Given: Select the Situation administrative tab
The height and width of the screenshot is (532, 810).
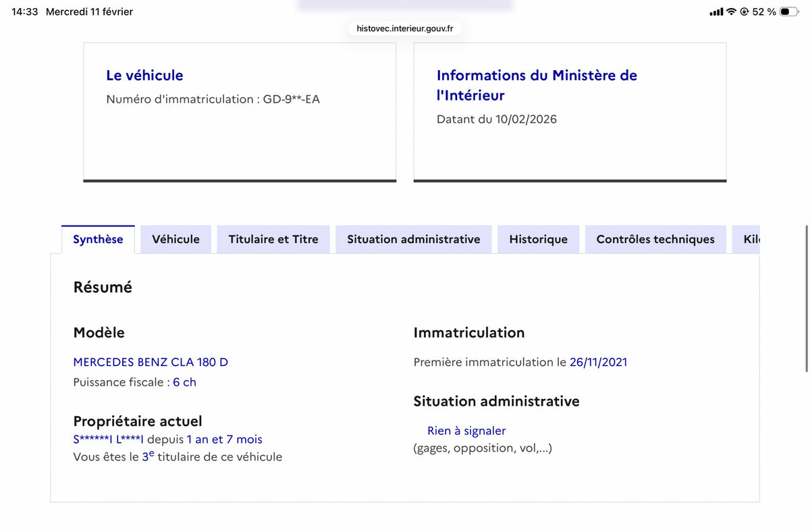Looking at the screenshot, I should 413,239.
